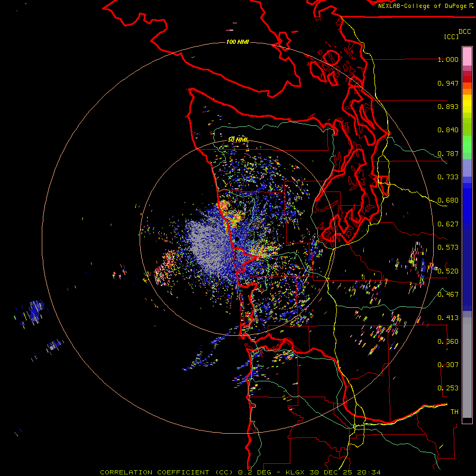Select the 0.360 legend value
This screenshot has width=476, height=476.
click(x=448, y=342)
